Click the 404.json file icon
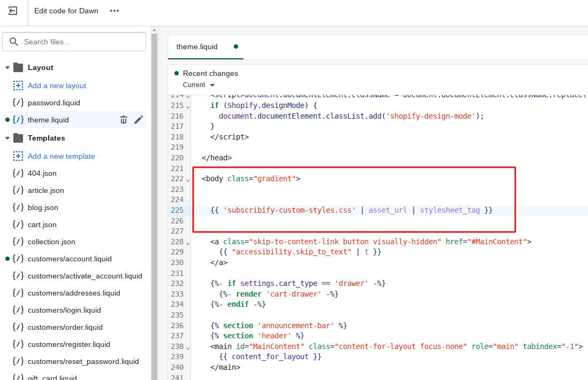This screenshot has width=588, height=380. pos(18,173)
